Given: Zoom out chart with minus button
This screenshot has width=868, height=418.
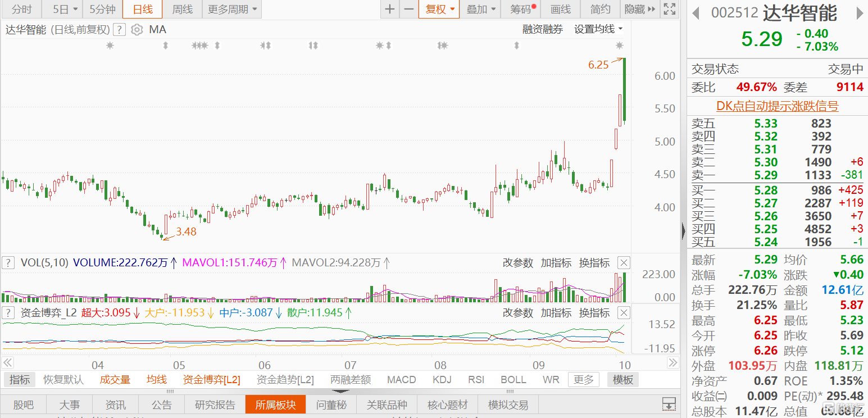Looking at the screenshot, I should click(x=408, y=9).
